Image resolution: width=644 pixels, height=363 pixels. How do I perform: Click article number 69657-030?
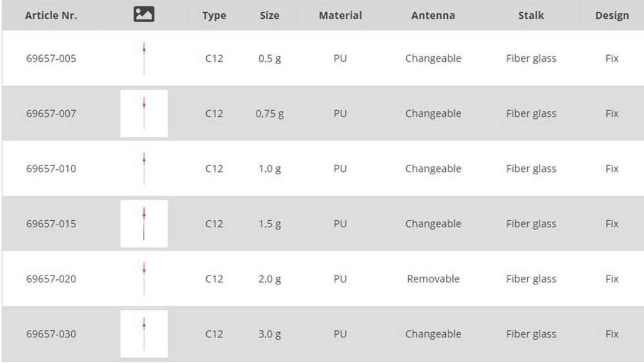(x=51, y=334)
